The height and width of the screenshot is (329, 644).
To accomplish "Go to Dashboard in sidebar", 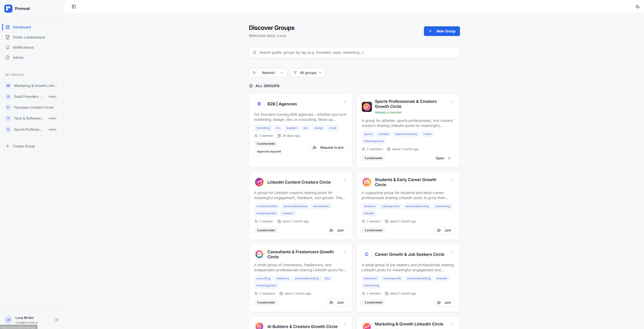I will point(32,27).
